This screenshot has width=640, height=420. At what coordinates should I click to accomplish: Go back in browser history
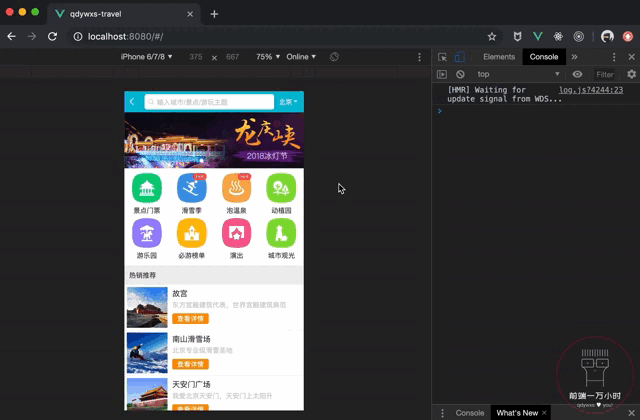(11, 37)
